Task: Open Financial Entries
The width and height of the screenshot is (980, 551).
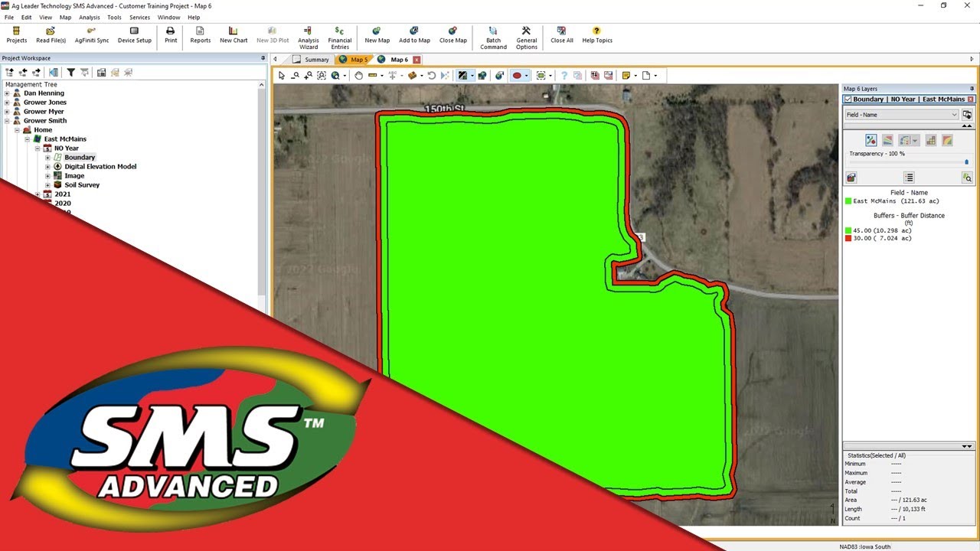Action: click(340, 37)
